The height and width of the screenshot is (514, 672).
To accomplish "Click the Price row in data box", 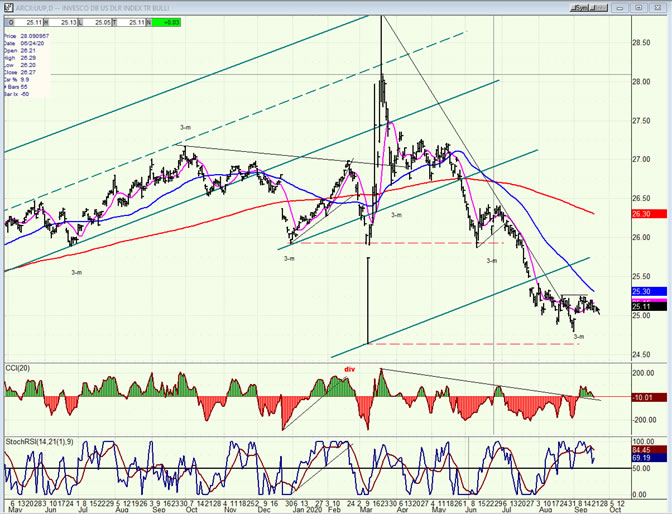I will [x=26, y=36].
